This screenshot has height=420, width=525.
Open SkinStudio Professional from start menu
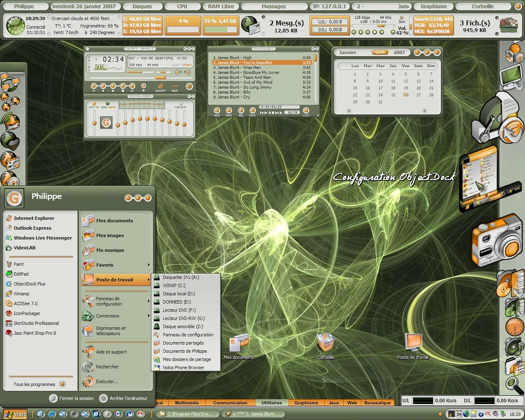[x=36, y=323]
